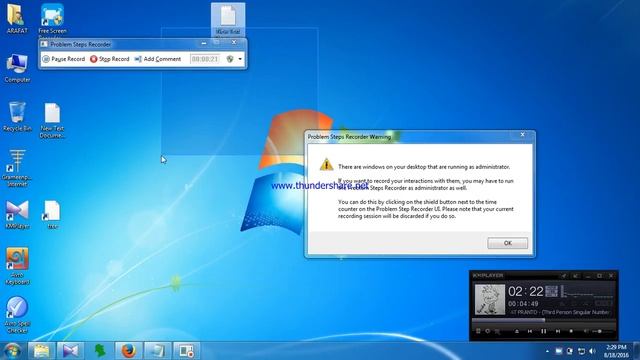Select the blank file shortcut next to the KMPlayer icon
The image size is (640, 360).
[52, 215]
